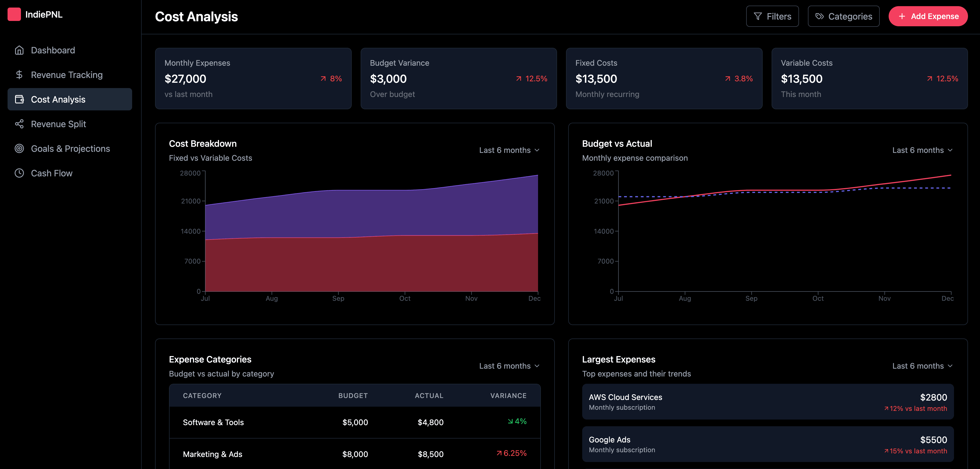Viewport: 980px width, 469px height.
Task: Click the tags icon in Categories
Action: pyautogui.click(x=819, y=16)
